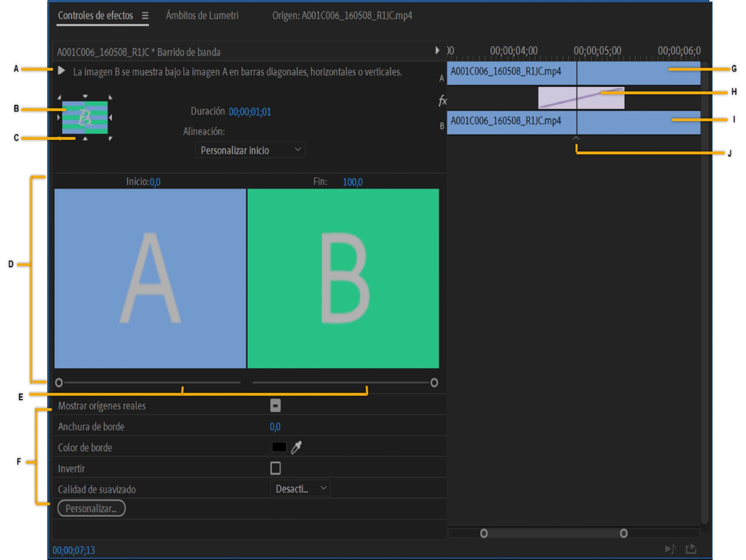Click the export frame icon
The width and height of the screenshot is (746, 560).
pos(691,548)
